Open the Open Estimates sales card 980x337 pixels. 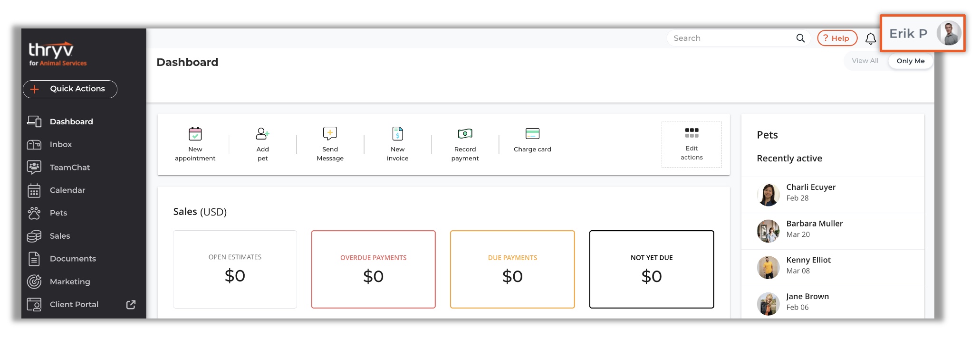point(235,269)
